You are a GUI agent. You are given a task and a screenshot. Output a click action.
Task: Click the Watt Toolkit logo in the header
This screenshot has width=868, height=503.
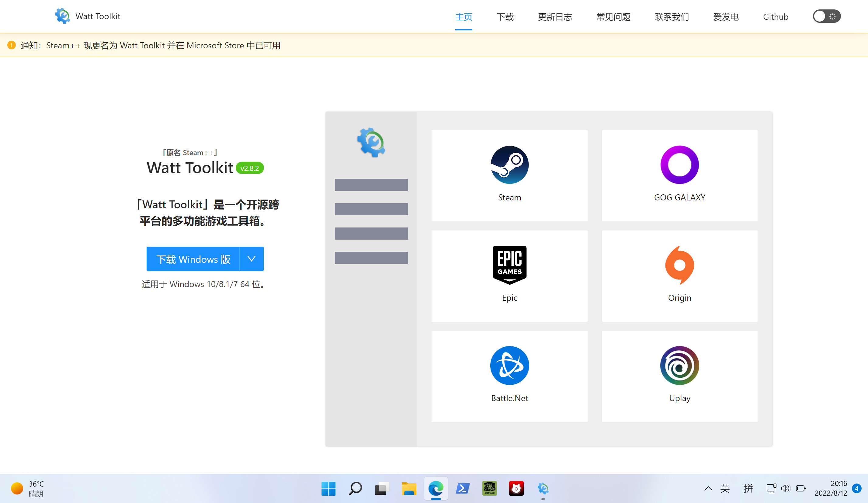click(62, 16)
